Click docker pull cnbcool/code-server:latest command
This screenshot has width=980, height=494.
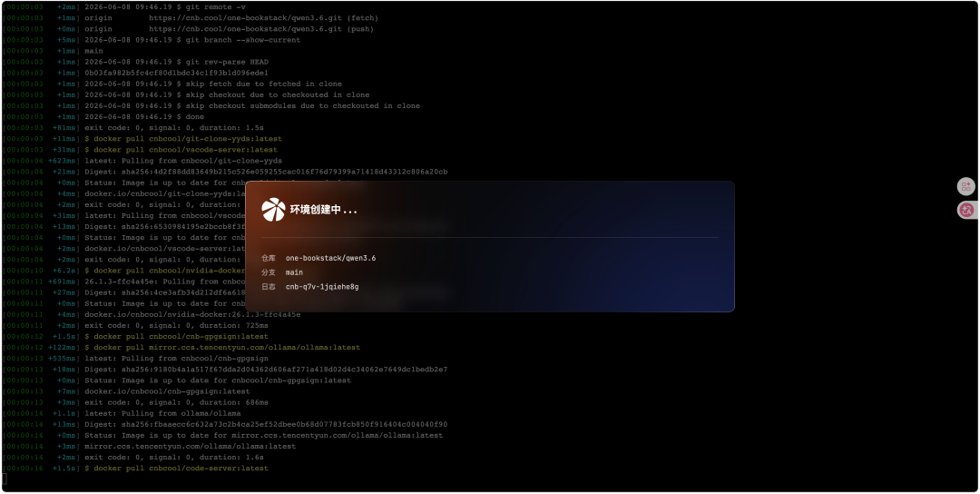pyautogui.click(x=176, y=469)
